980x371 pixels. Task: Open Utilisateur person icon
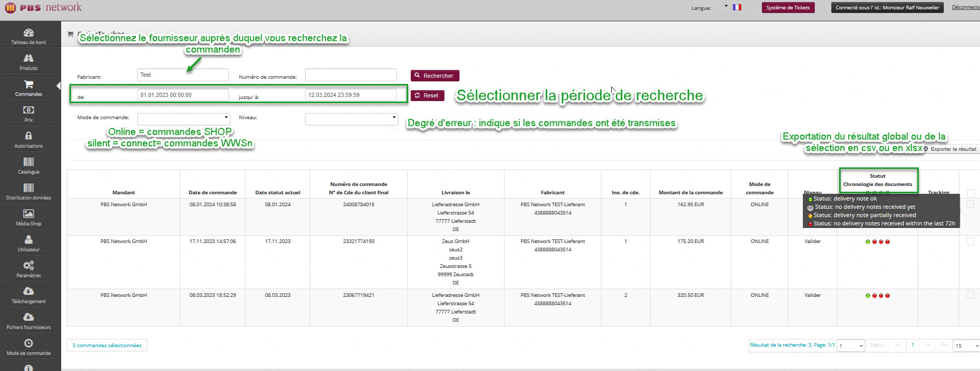pos(28,239)
